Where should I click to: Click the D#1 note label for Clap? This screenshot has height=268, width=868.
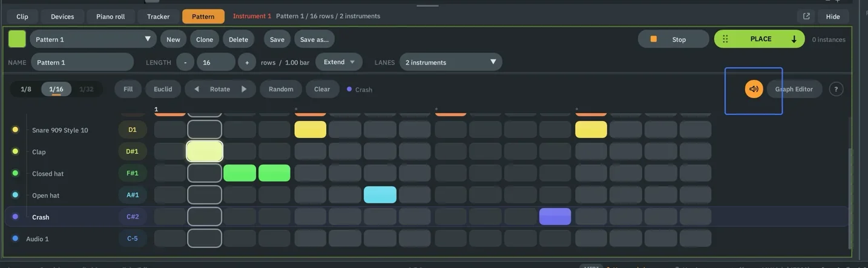(133, 151)
